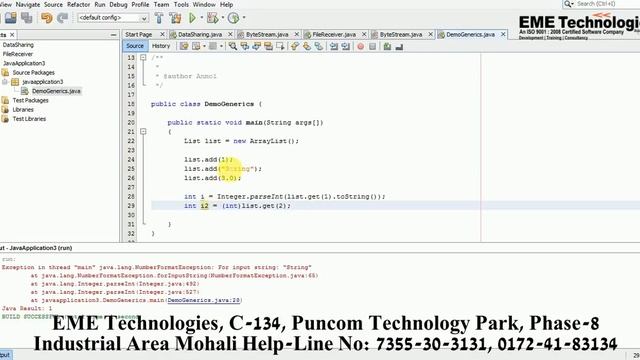Viewport: 640px width, 360px height.
Task: Start macro recording with red circle
Action: 360,47
